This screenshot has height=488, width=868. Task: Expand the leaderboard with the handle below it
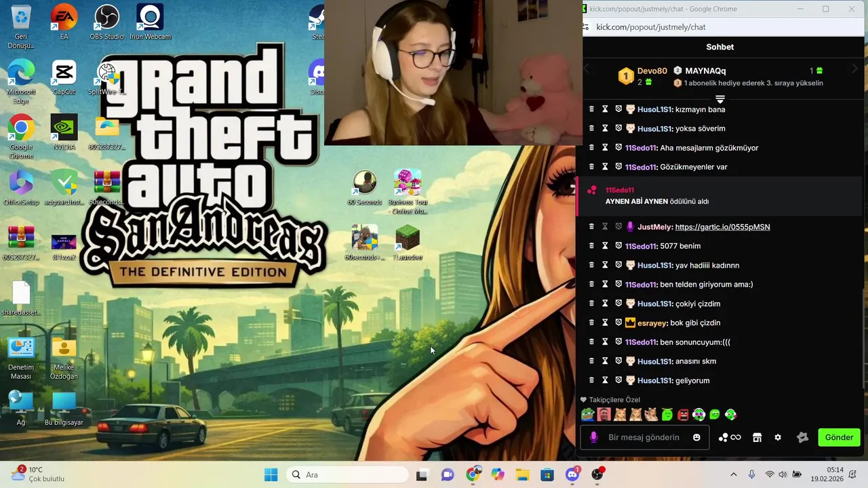(x=720, y=99)
